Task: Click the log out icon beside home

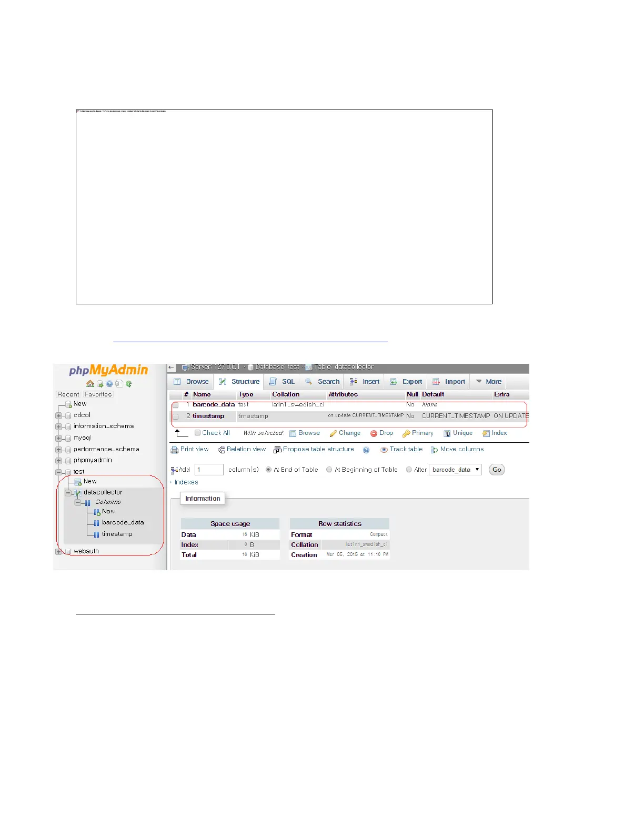Action: 100,384
